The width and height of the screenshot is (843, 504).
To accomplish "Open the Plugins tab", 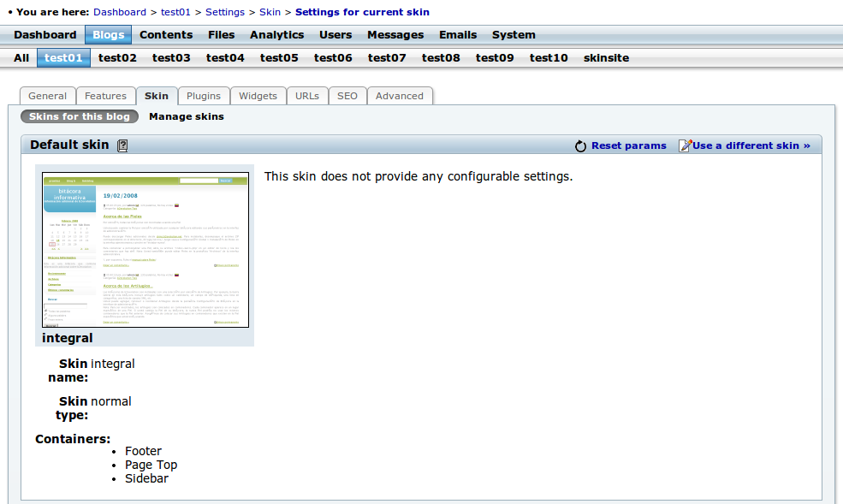I will click(x=204, y=96).
